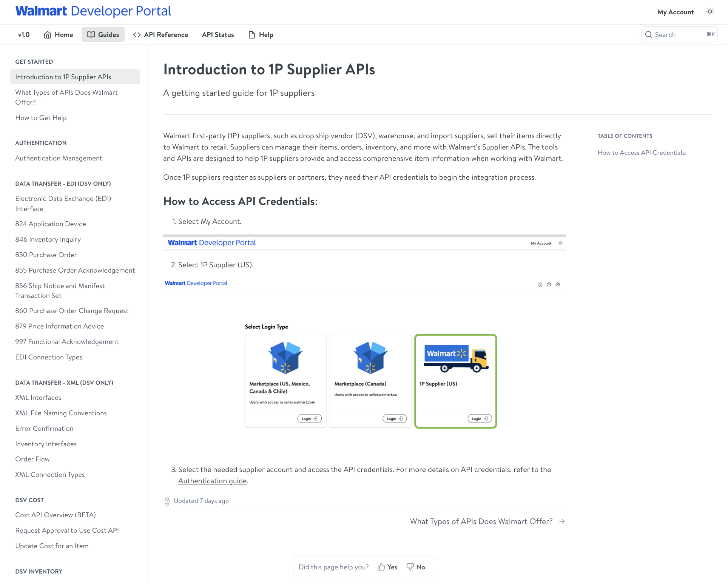
Task: Jump to How to Access API Credentials in table of contents
Action: click(642, 153)
